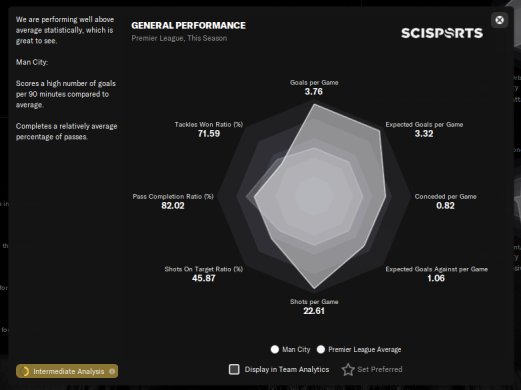Viewport: 521px width, 390px height.
Task: Click Shots per Game value 22.61
Action: coord(314,311)
